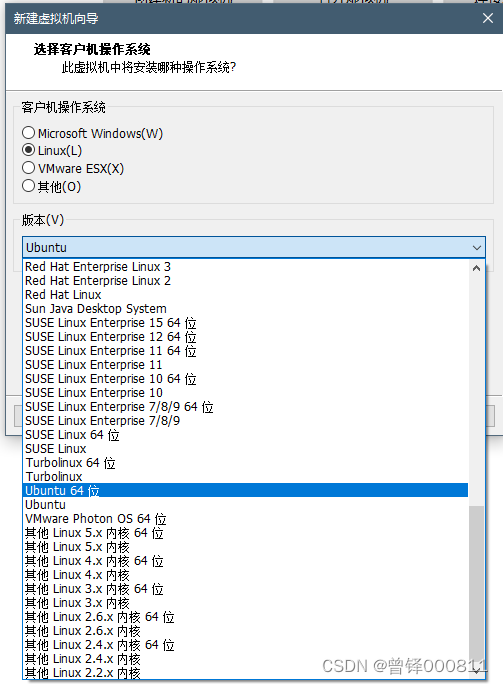Click the list scrollbar up arrow
This screenshot has width=503, height=684.
click(x=476, y=269)
